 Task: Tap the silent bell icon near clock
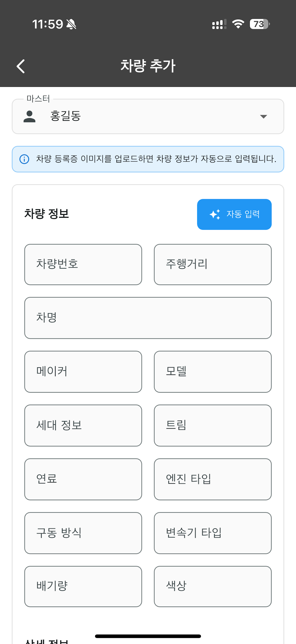coord(71,24)
